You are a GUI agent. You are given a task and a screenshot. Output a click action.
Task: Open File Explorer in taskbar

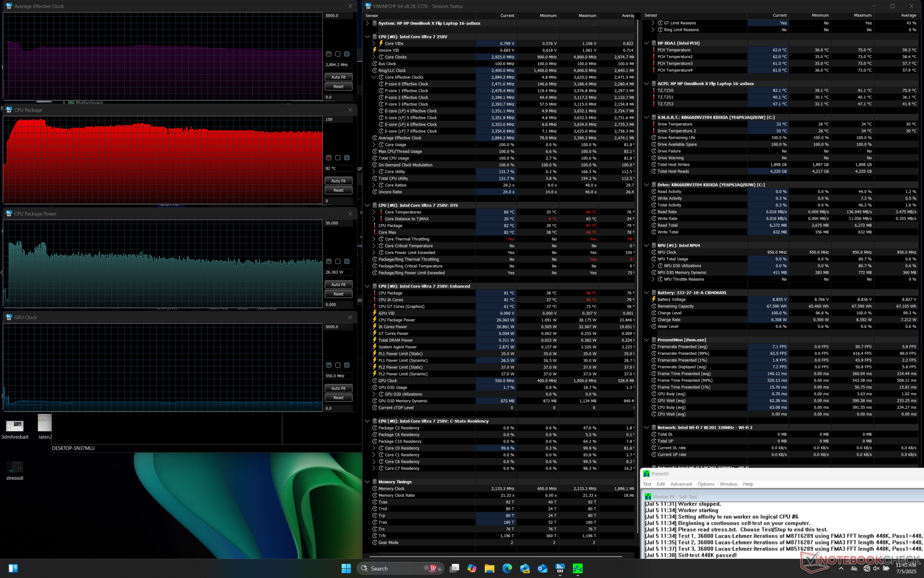tap(489, 568)
